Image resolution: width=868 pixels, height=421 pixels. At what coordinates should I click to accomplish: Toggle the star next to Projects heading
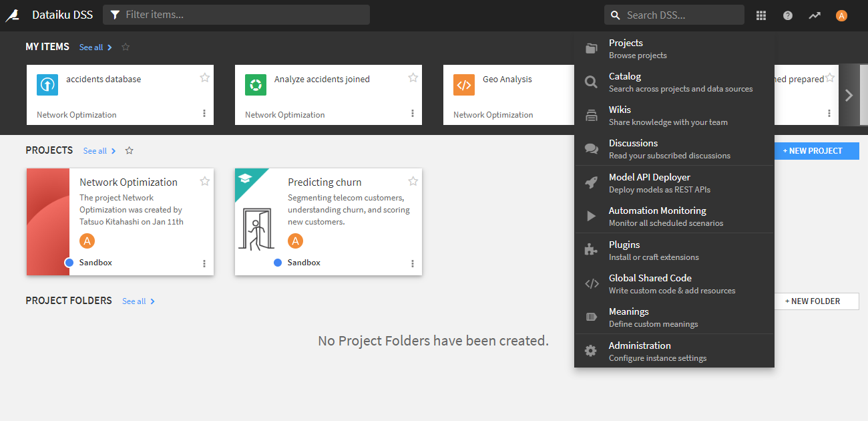(130, 150)
